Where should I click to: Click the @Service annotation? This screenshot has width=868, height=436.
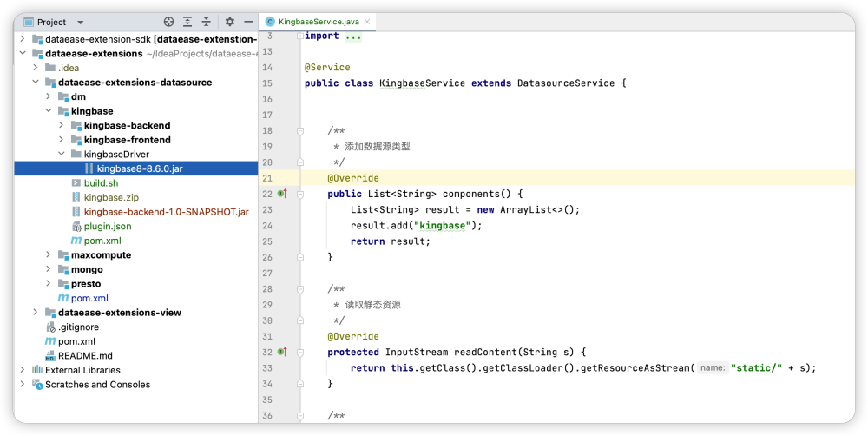click(x=327, y=68)
